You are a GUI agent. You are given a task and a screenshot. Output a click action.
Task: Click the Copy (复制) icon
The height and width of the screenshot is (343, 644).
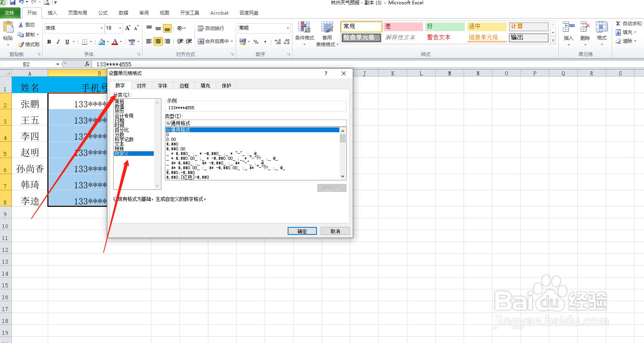21,34
